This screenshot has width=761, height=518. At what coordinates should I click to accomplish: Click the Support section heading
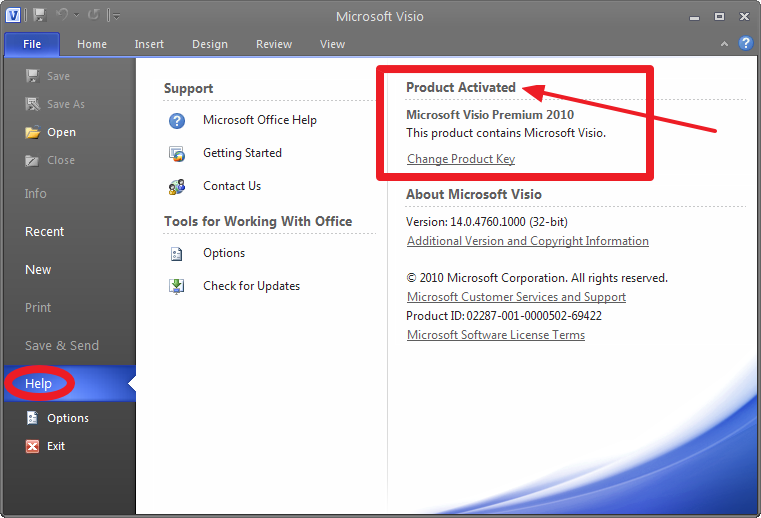pyautogui.click(x=188, y=88)
